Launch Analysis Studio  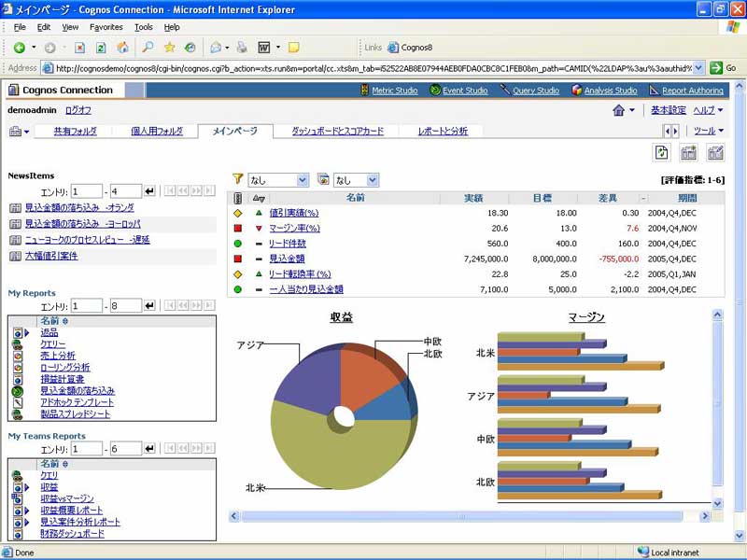[611, 91]
